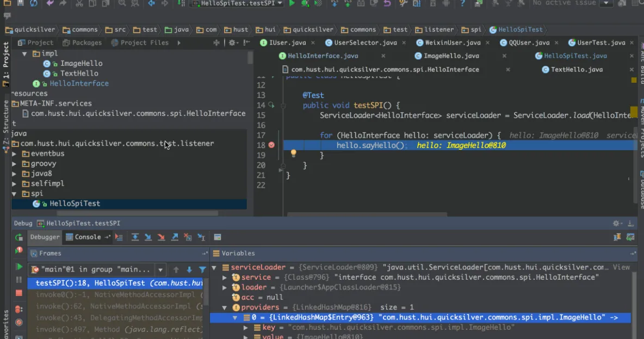
Task: Click the Show Execution Point icon
Action: coord(119,237)
